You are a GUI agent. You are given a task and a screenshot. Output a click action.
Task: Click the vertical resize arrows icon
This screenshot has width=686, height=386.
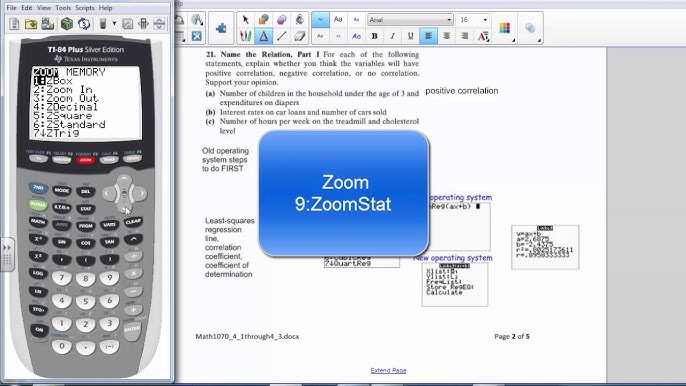[159, 24]
